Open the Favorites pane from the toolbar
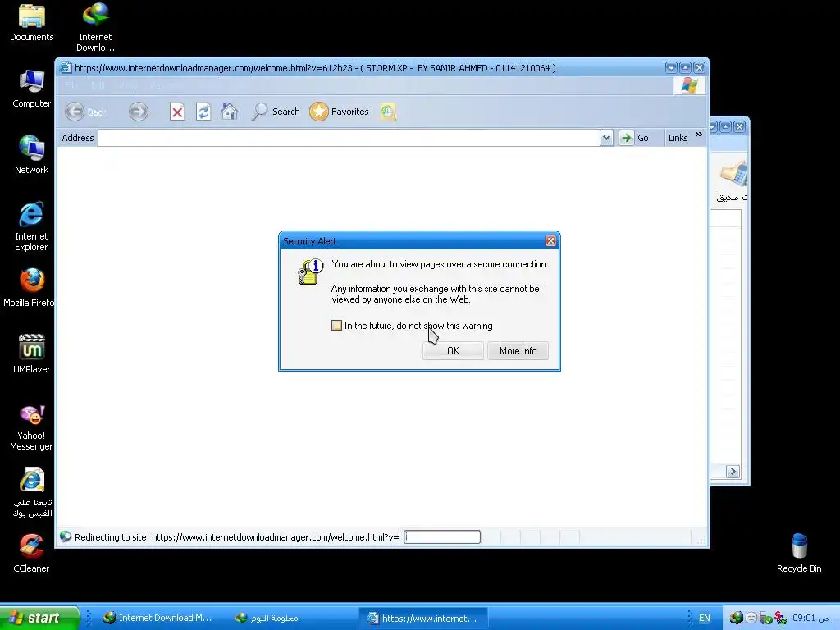840x630 pixels. pyautogui.click(x=339, y=112)
